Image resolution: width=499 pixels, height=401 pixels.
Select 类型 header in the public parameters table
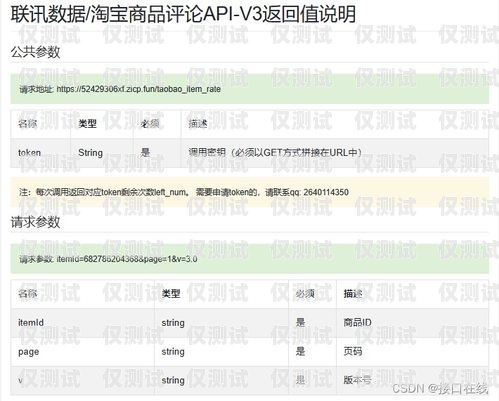tap(87, 124)
